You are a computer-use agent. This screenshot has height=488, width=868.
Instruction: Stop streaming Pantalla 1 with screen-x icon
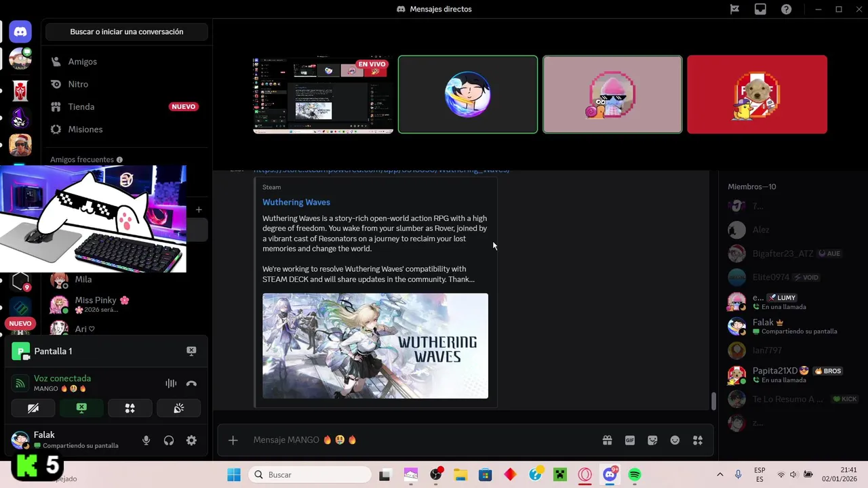[x=191, y=351]
